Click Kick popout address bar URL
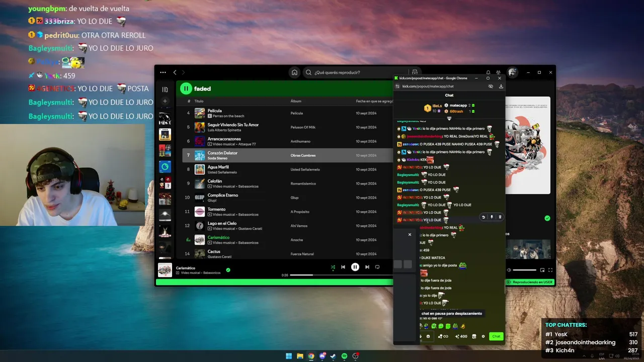 pos(428,86)
